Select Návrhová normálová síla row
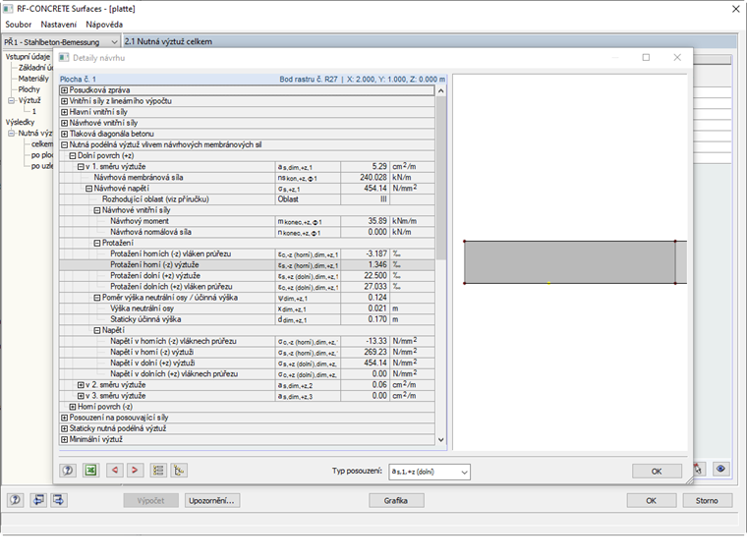This screenshot has height=560, width=747. pos(247,232)
